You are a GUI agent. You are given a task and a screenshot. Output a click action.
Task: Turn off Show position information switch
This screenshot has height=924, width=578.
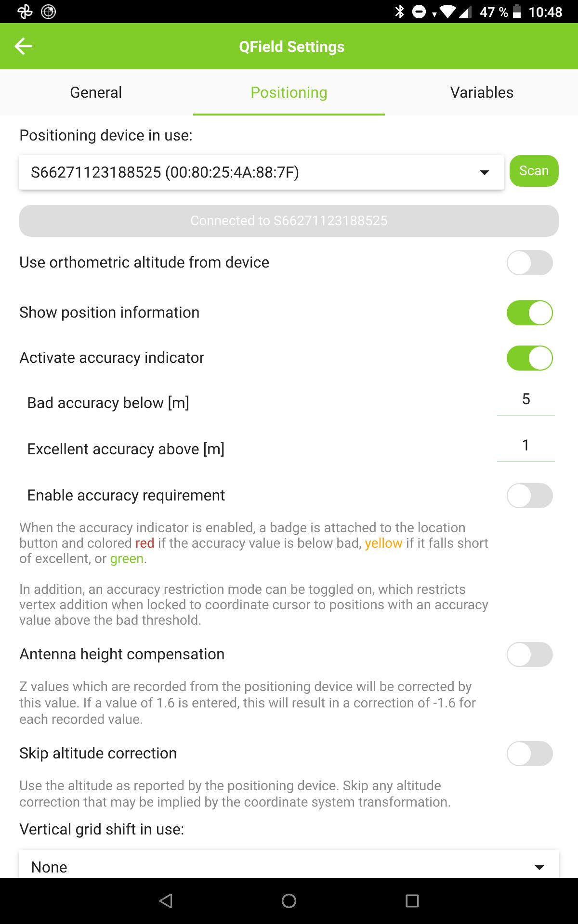click(529, 313)
